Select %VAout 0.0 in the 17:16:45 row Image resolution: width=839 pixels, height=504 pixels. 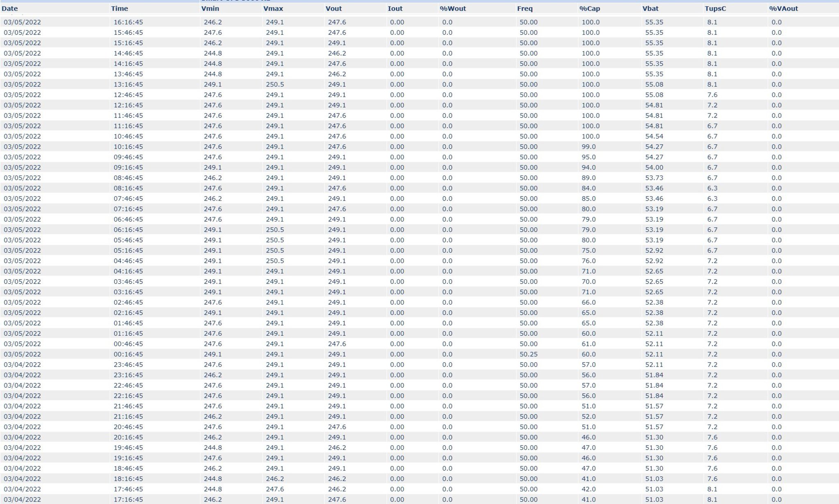776,499
